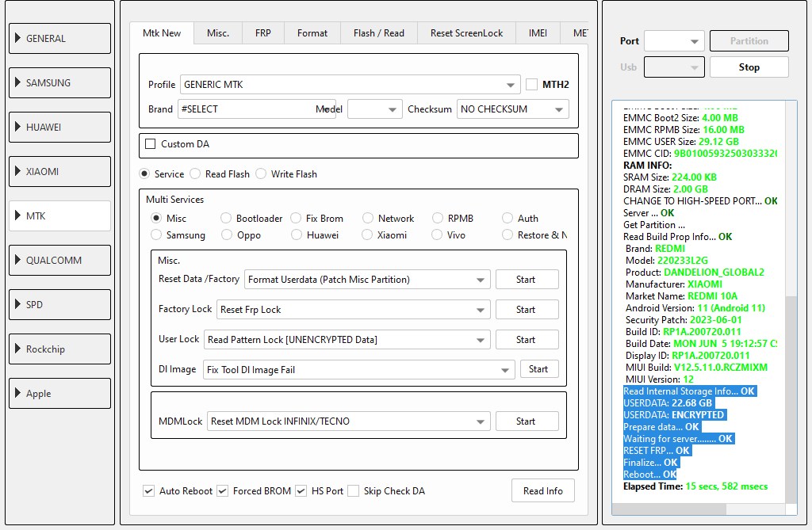This screenshot has height=530, width=812.
Task: Select the Xiaomi multi-service radio button
Action: click(x=368, y=235)
